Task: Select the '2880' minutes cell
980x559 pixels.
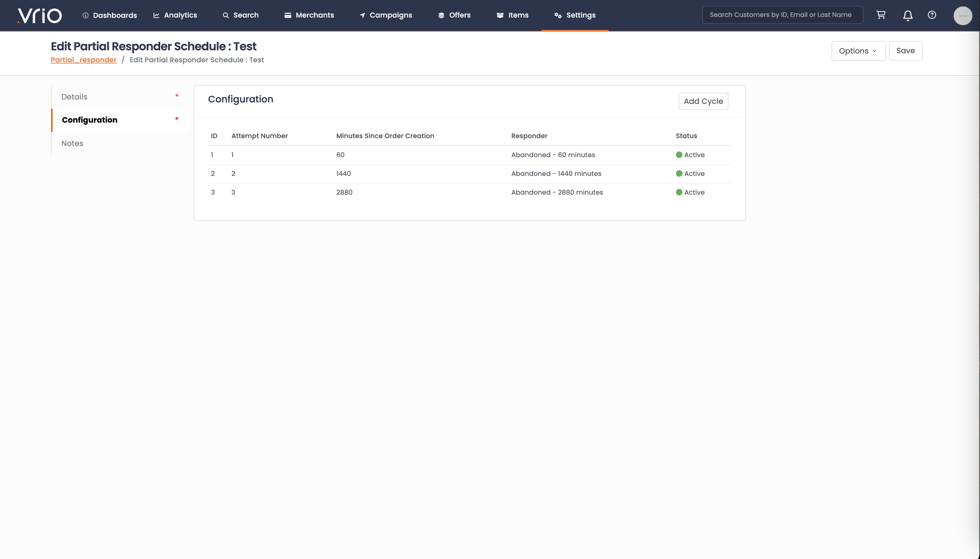Action: [344, 192]
